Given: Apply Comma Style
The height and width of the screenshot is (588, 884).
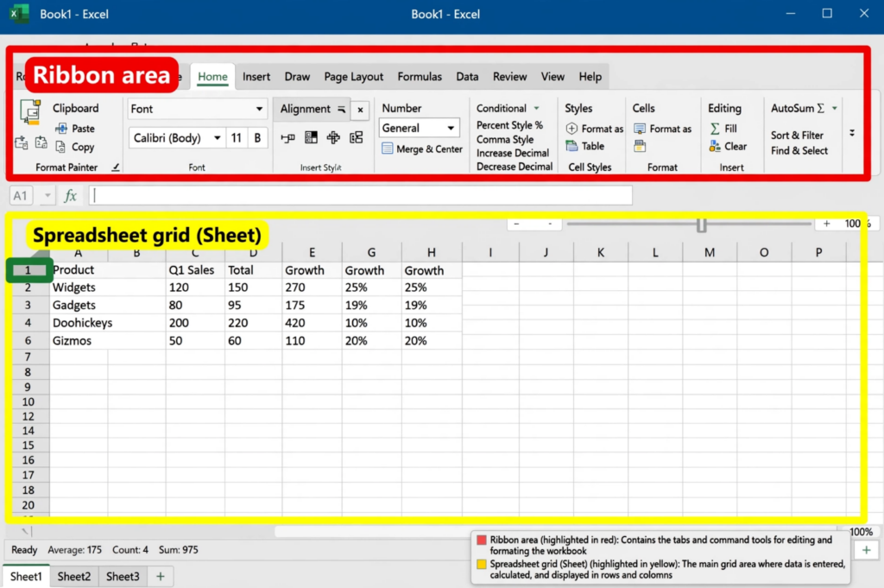Looking at the screenshot, I should [x=504, y=139].
